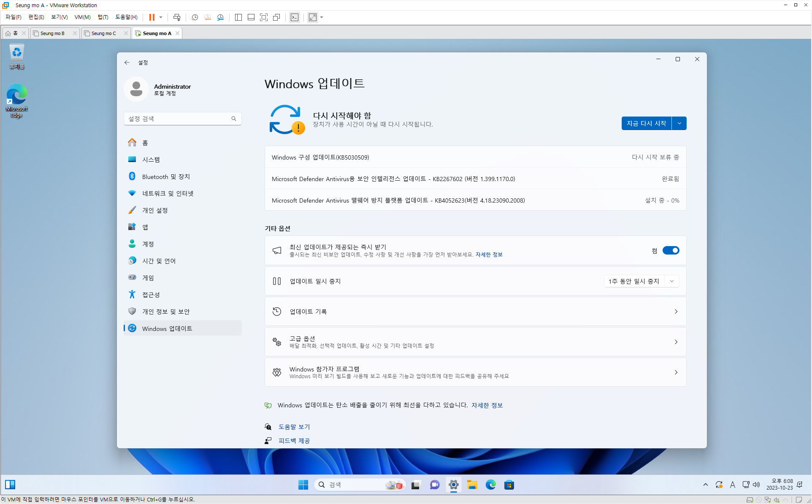Viewport: 812px width, 504px height.
Task: Toggle 최신 업데이트가 제공되는 즉시 받기 switch
Action: click(x=670, y=250)
